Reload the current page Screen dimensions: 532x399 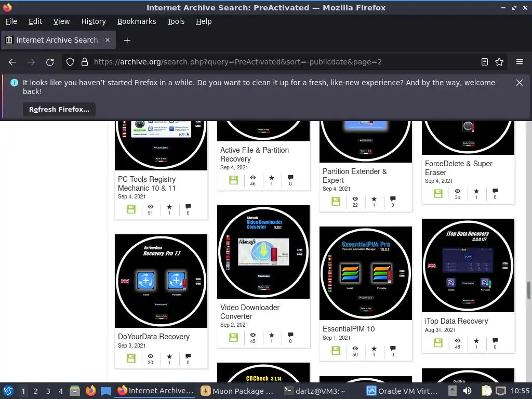(x=50, y=62)
